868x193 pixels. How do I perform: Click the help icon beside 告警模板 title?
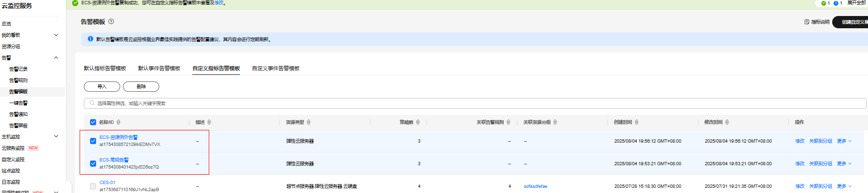111,21
